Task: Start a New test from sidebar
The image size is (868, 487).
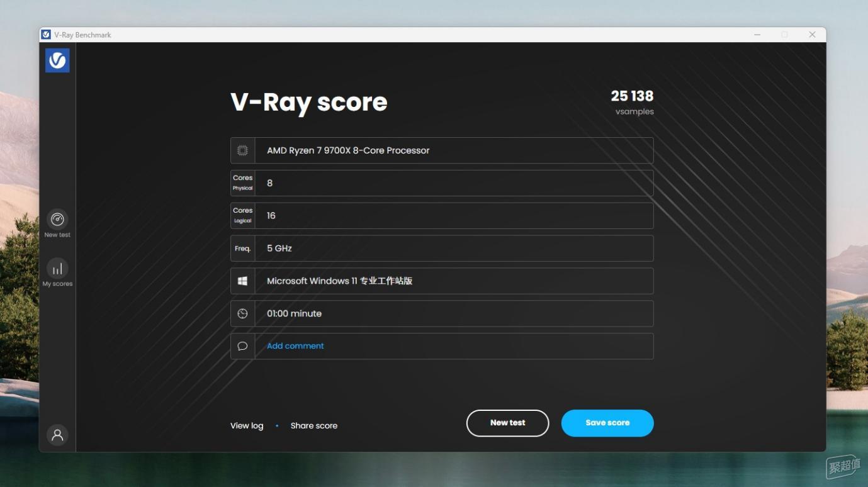Action: pos(57,223)
